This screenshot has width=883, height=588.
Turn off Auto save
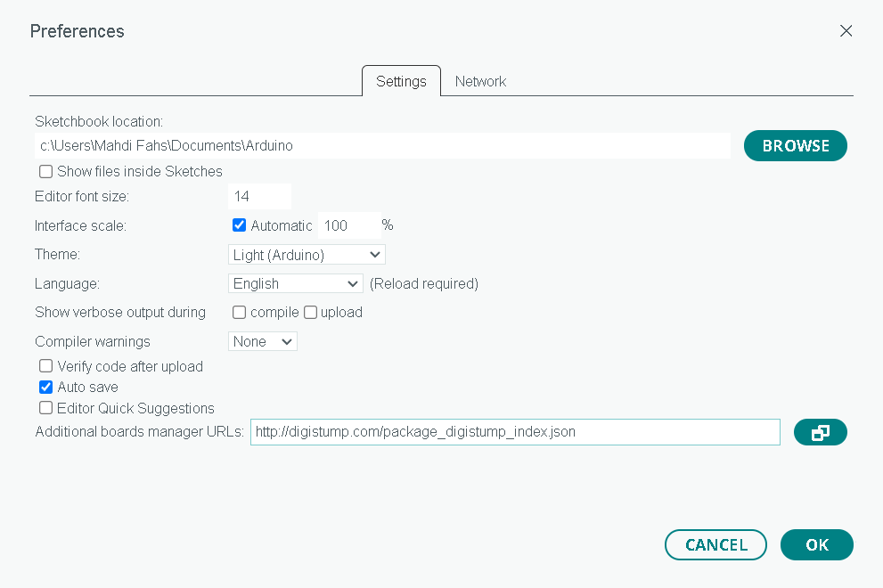[x=45, y=387]
